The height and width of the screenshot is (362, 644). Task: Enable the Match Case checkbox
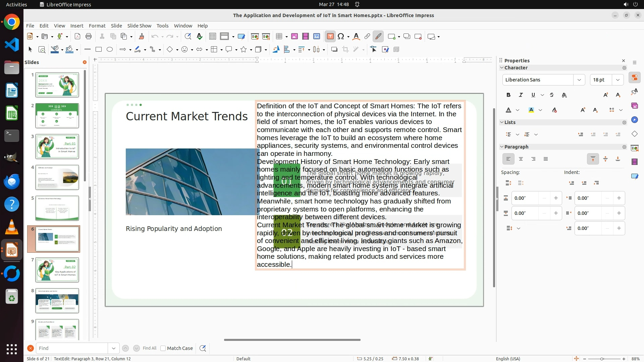coord(163,348)
